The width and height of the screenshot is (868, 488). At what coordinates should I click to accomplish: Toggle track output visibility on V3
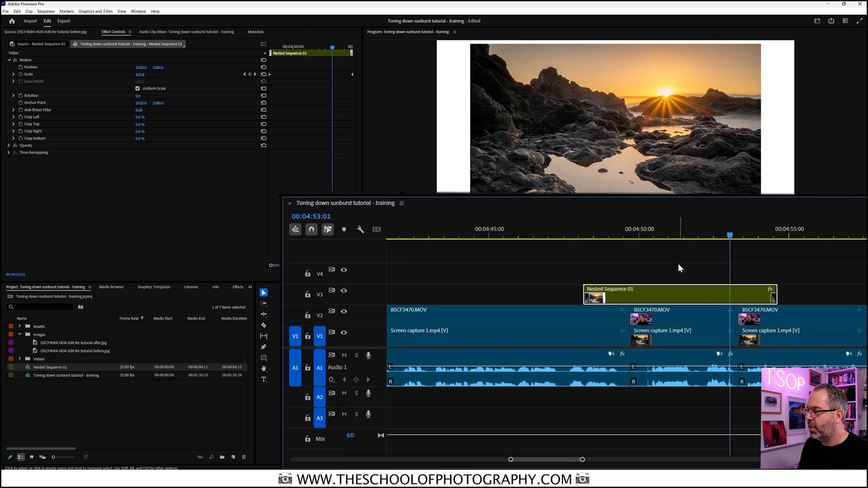pyautogui.click(x=344, y=291)
